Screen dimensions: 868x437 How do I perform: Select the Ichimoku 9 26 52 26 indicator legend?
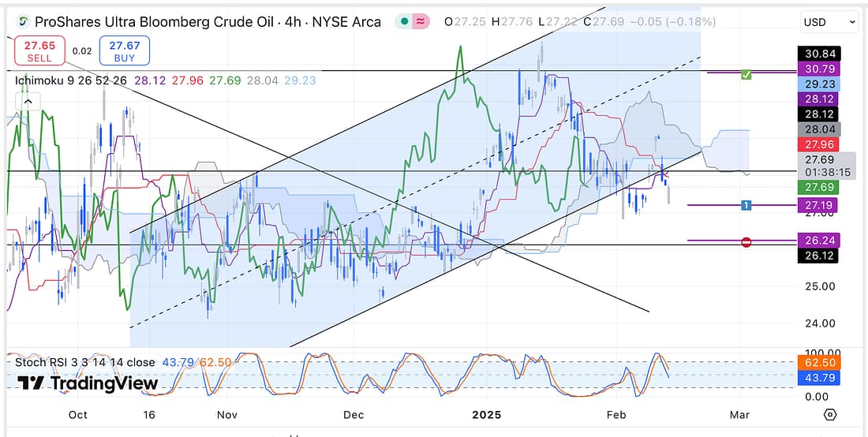71,80
